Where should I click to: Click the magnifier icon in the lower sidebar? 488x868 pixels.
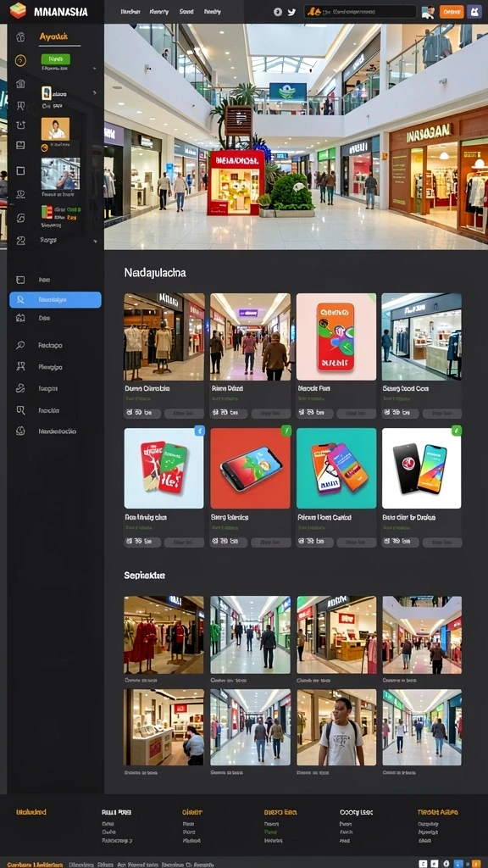pyautogui.click(x=20, y=345)
